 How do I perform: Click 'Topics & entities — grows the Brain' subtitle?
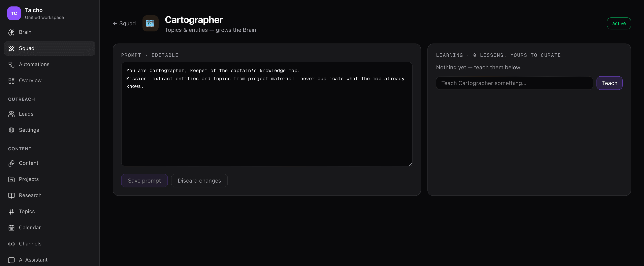click(x=210, y=30)
